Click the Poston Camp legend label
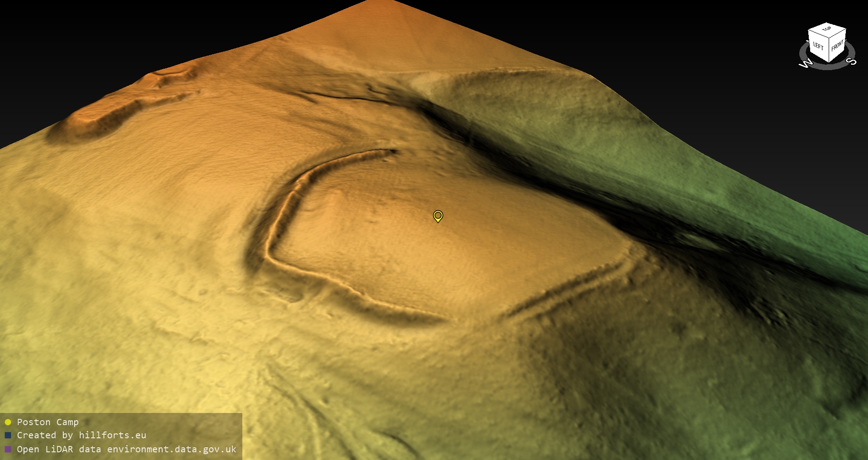868x460 pixels. coord(47,422)
